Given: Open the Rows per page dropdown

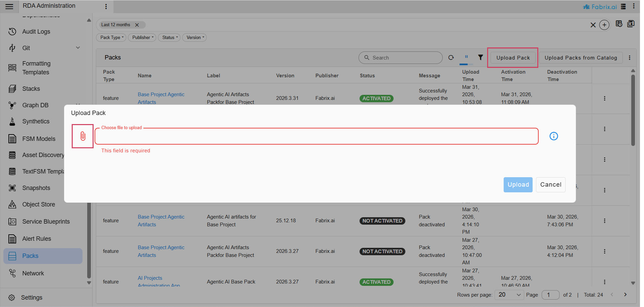Looking at the screenshot, I should tap(509, 295).
